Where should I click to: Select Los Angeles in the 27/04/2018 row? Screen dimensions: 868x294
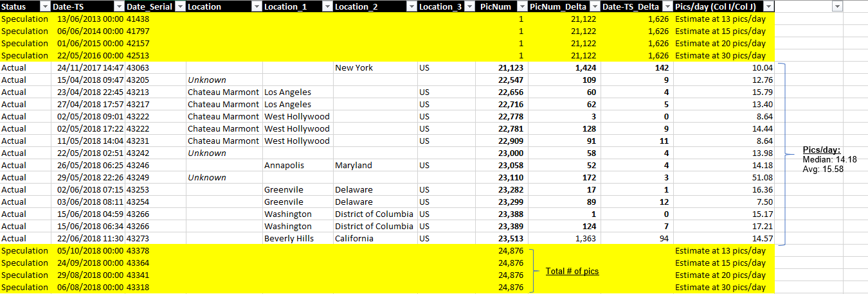point(298,104)
